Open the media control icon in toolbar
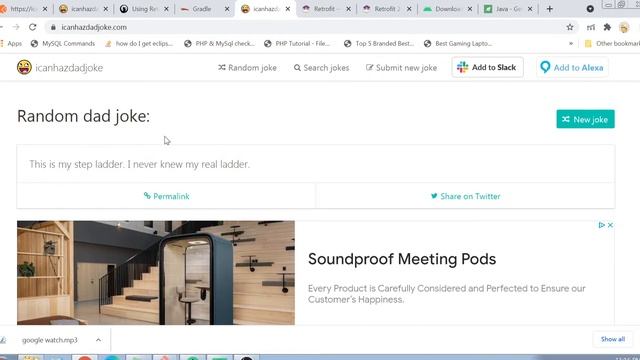The width and height of the screenshot is (640, 360). pos(591,27)
